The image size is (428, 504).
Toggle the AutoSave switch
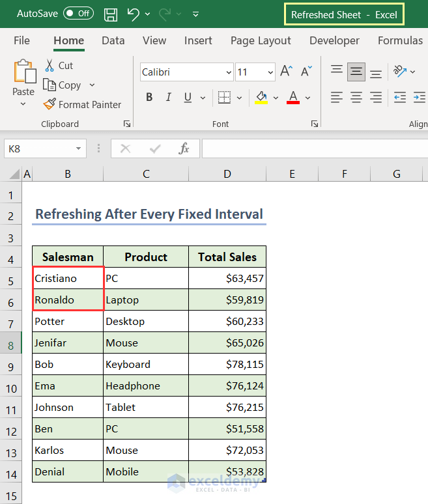(78, 14)
